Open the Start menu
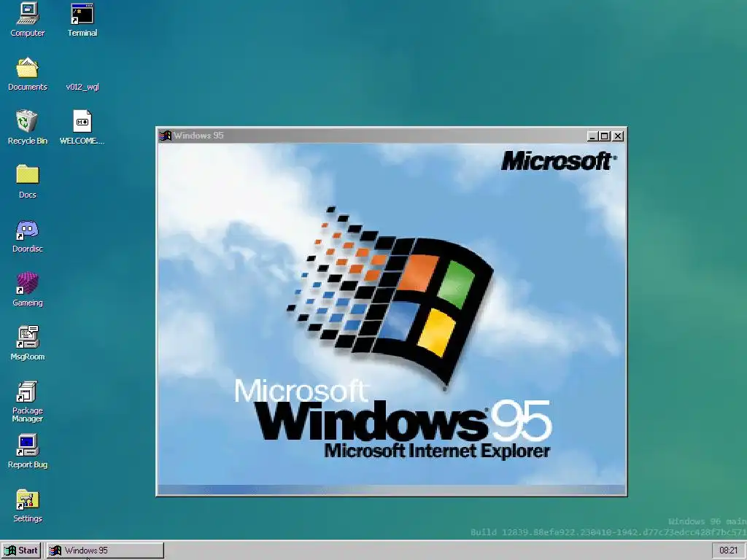Image resolution: width=747 pixels, height=560 pixels. click(x=21, y=551)
